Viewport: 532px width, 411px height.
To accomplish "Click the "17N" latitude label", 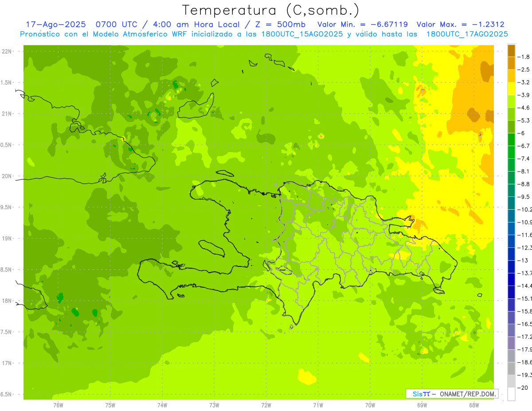I will point(7,363).
